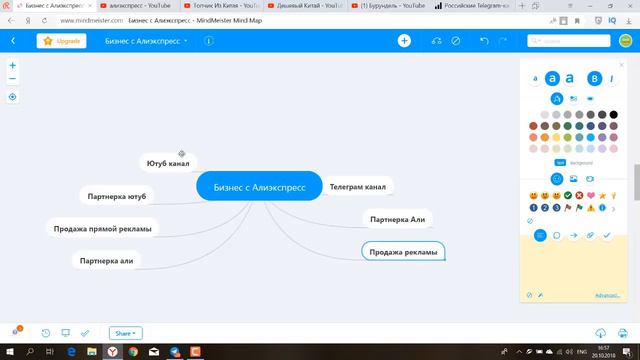This screenshot has width=640, height=360.
Task: Select the middle style tab in the color section
Action: (x=573, y=99)
